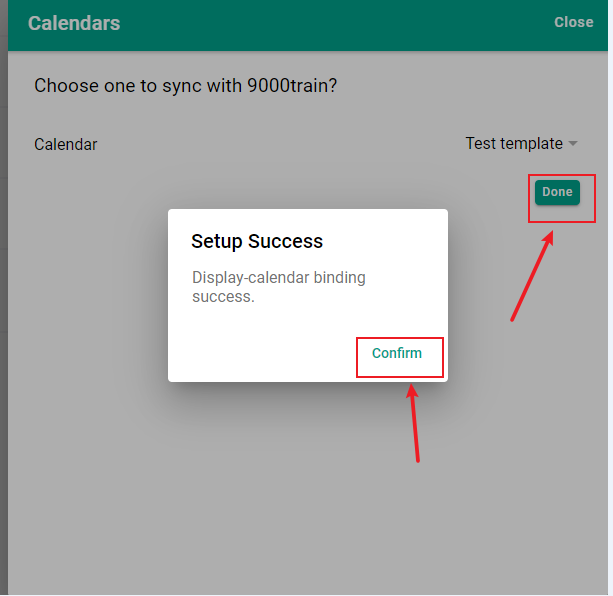
Task: Click the Choose one to sync heading
Action: click(185, 86)
